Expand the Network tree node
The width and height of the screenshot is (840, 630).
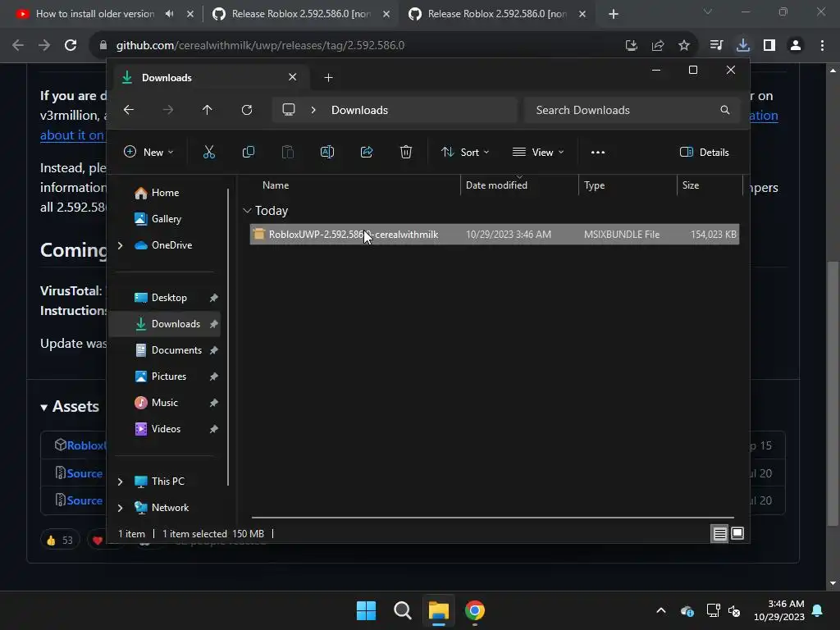pyautogui.click(x=121, y=508)
